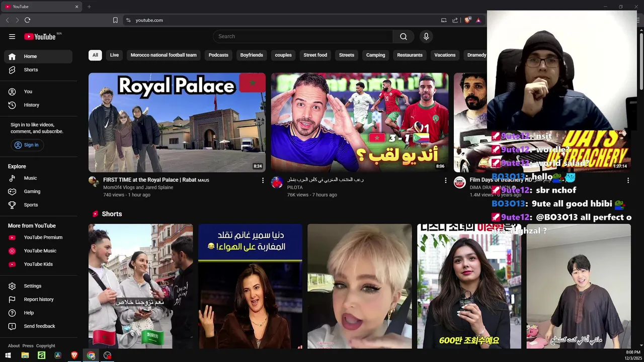The height and width of the screenshot is (362, 644).
Task: Click the share page icon in address bar
Action: 455,20
